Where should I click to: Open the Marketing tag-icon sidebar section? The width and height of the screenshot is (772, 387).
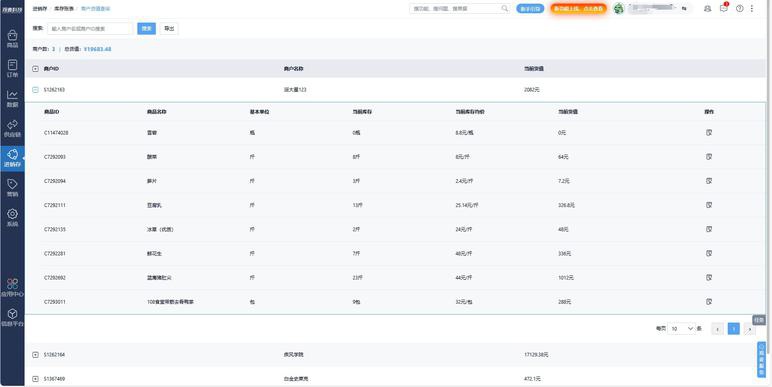12,188
